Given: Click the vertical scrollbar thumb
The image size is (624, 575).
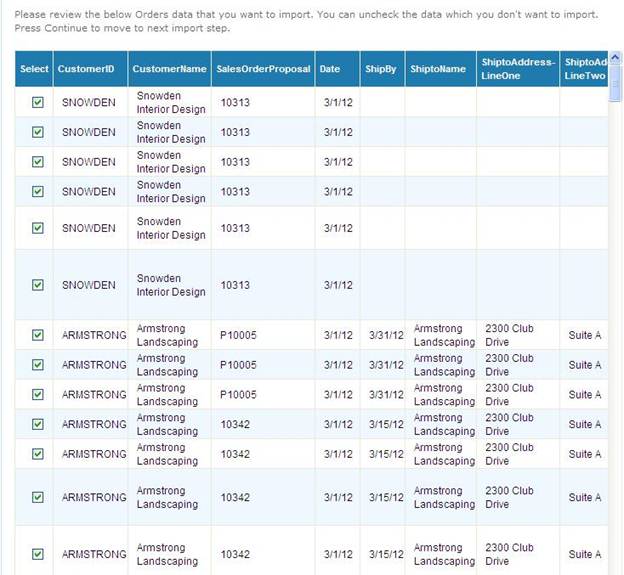Looking at the screenshot, I should click(615, 84).
